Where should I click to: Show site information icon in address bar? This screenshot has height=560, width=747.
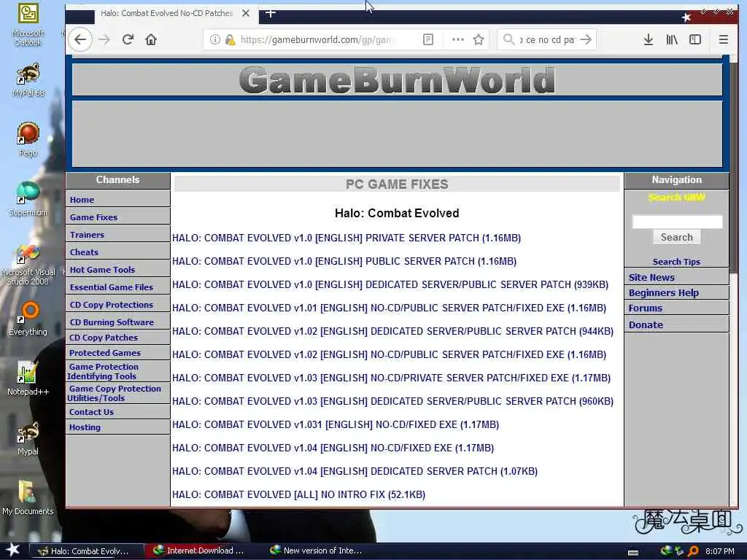click(x=215, y=39)
